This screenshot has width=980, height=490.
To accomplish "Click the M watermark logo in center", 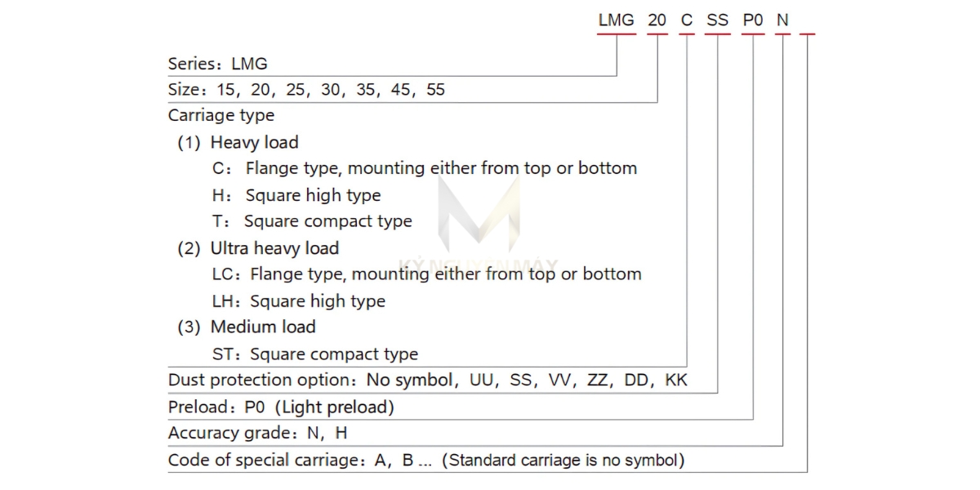I will (479, 214).
